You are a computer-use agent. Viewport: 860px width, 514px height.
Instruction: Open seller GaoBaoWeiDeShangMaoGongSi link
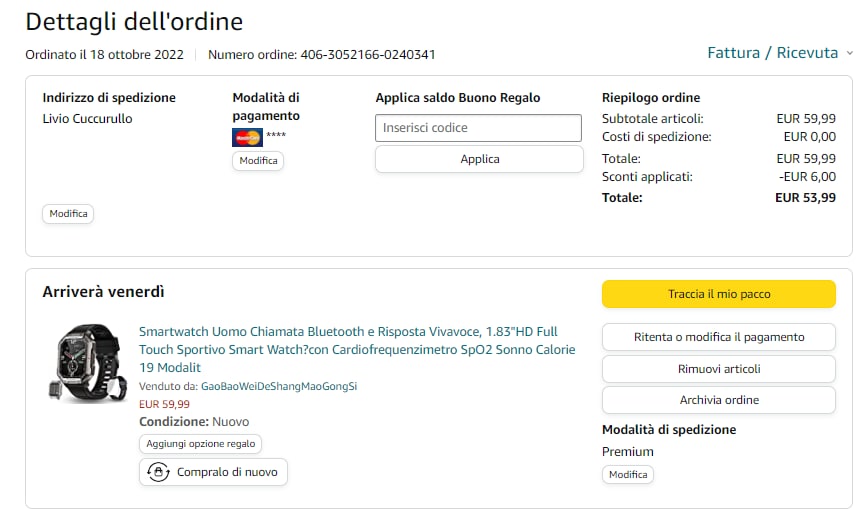(x=279, y=386)
